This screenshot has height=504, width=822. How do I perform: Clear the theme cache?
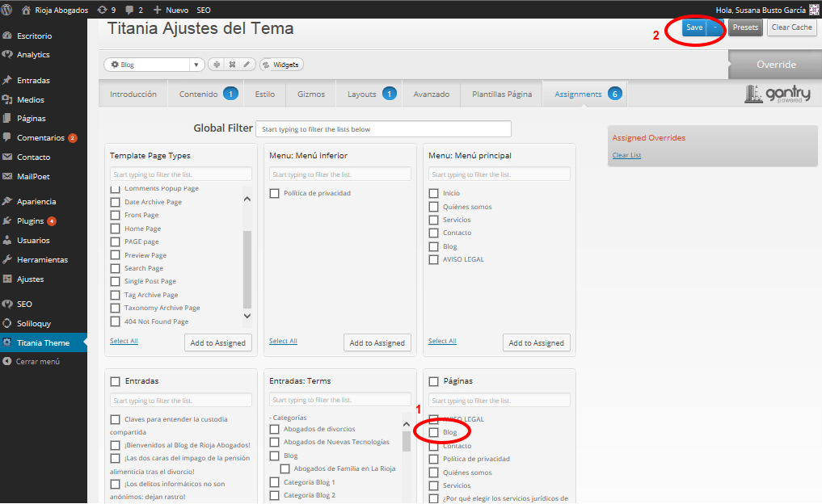pyautogui.click(x=791, y=27)
